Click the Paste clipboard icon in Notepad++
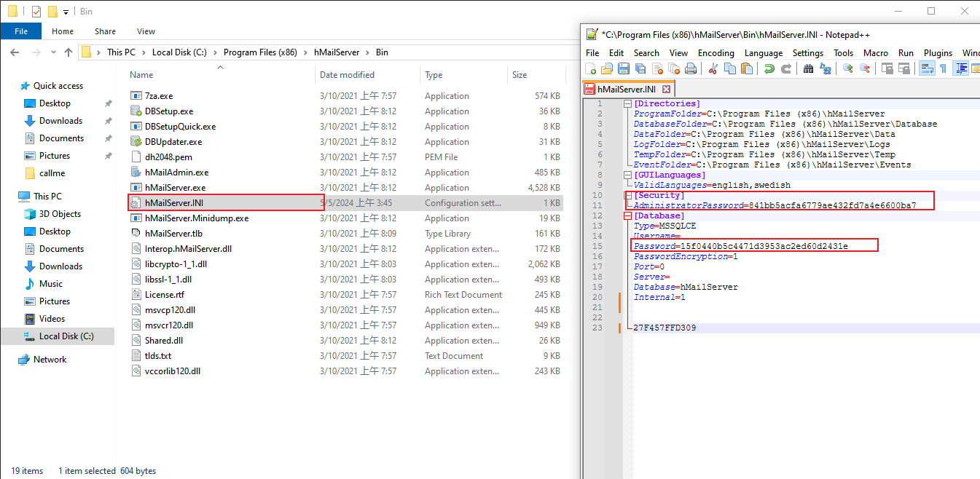The image size is (980, 479). [747, 68]
